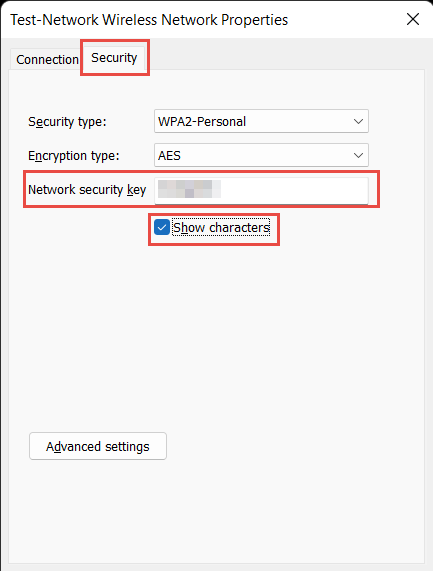
Task: Click the blue checkmark icon
Action: [162, 227]
